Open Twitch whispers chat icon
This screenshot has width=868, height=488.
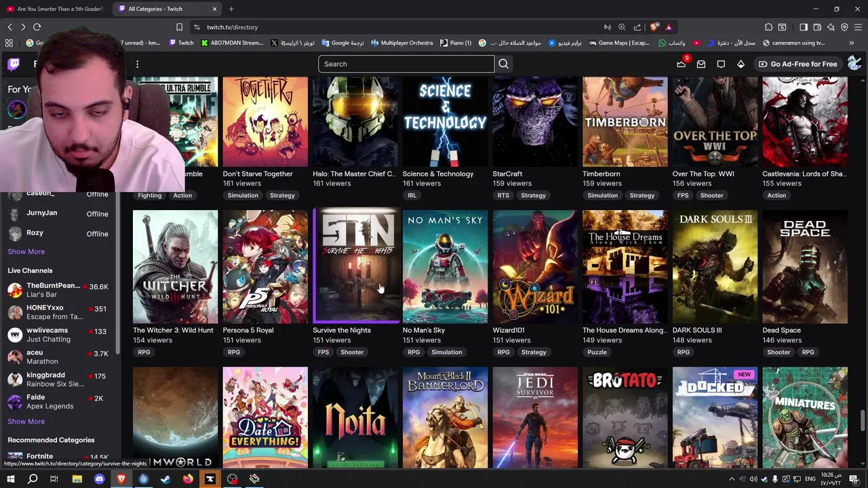pos(721,64)
